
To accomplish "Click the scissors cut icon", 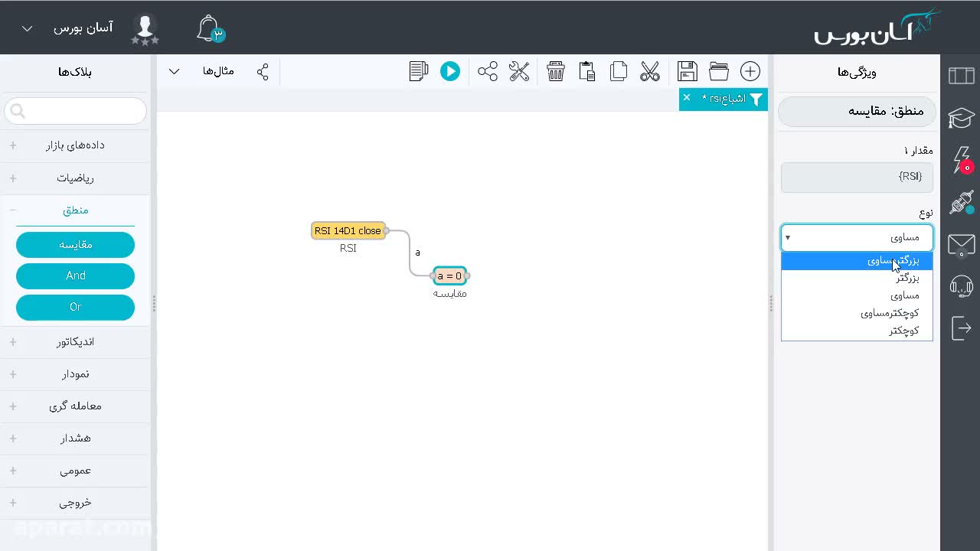I will coord(650,71).
